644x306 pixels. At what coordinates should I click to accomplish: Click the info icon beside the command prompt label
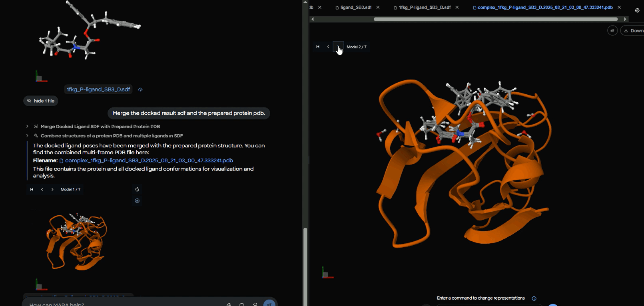pos(534,298)
